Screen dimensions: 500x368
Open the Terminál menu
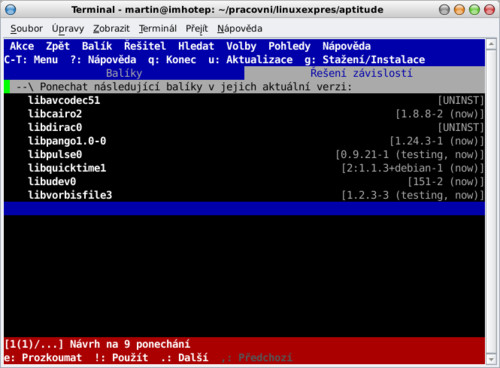point(157,29)
